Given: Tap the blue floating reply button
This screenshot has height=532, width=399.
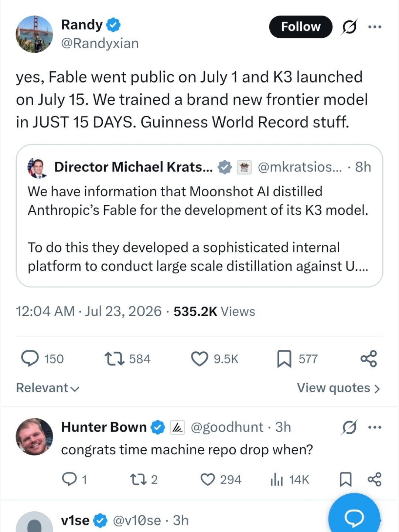Looking at the screenshot, I should [354, 517].
